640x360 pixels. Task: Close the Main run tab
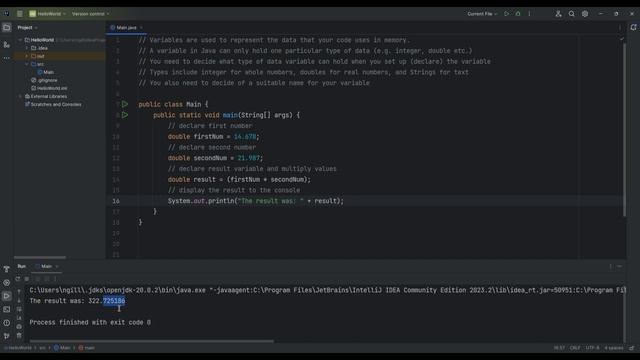click(x=57, y=266)
